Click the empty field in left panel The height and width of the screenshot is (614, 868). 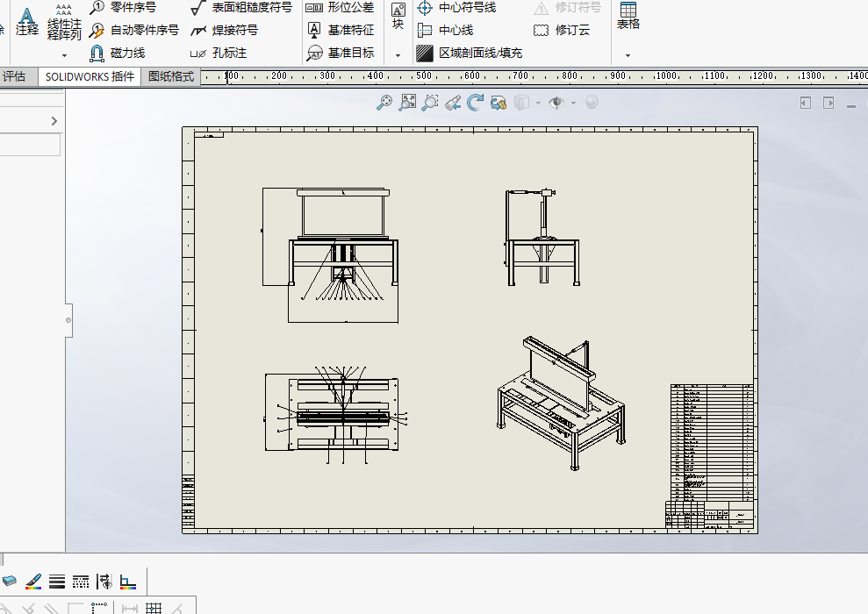pyautogui.click(x=30, y=145)
